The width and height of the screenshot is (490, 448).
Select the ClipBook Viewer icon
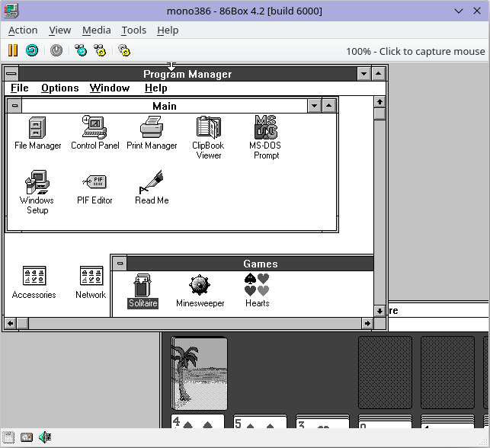click(x=209, y=138)
